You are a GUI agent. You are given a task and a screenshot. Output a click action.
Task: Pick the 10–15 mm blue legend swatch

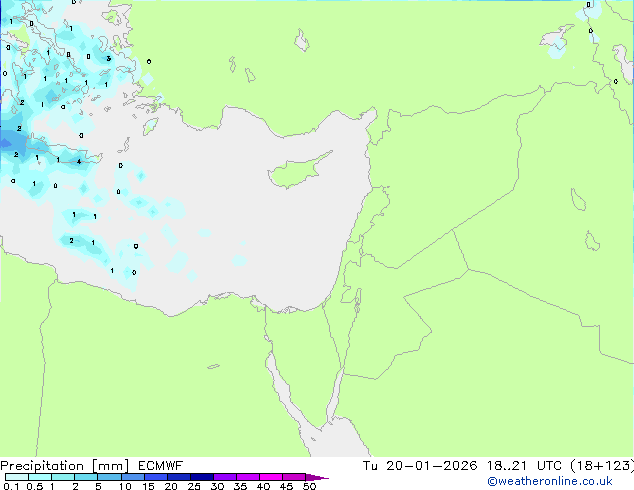(x=133, y=477)
